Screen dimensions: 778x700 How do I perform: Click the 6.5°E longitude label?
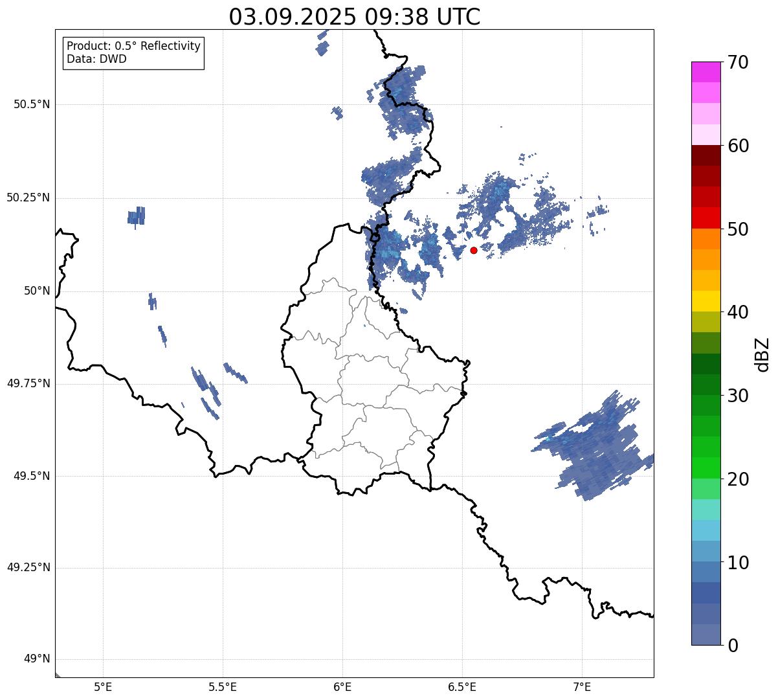coord(462,688)
